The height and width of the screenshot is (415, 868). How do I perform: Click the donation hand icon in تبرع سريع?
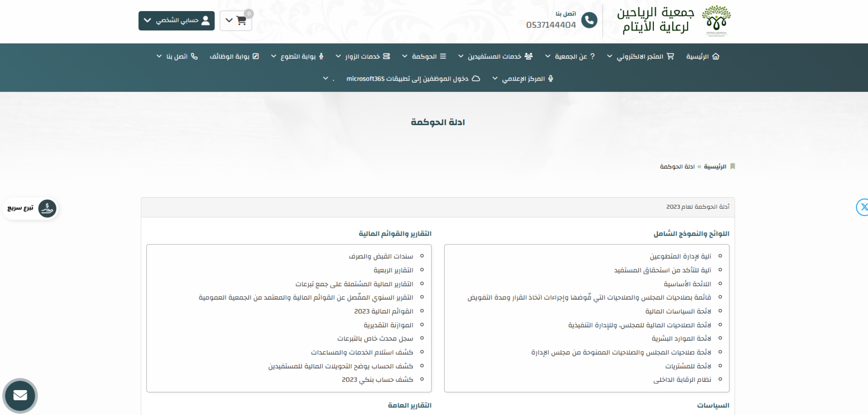(x=47, y=209)
